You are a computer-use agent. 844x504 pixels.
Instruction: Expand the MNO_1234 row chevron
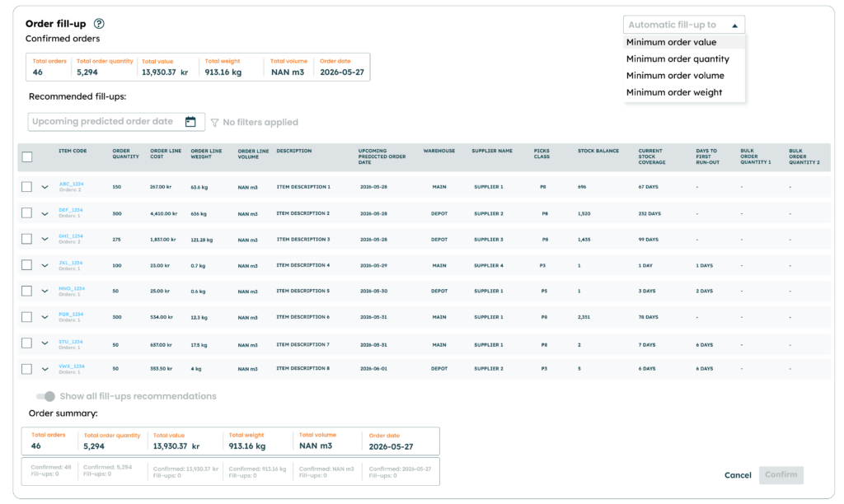click(x=45, y=291)
